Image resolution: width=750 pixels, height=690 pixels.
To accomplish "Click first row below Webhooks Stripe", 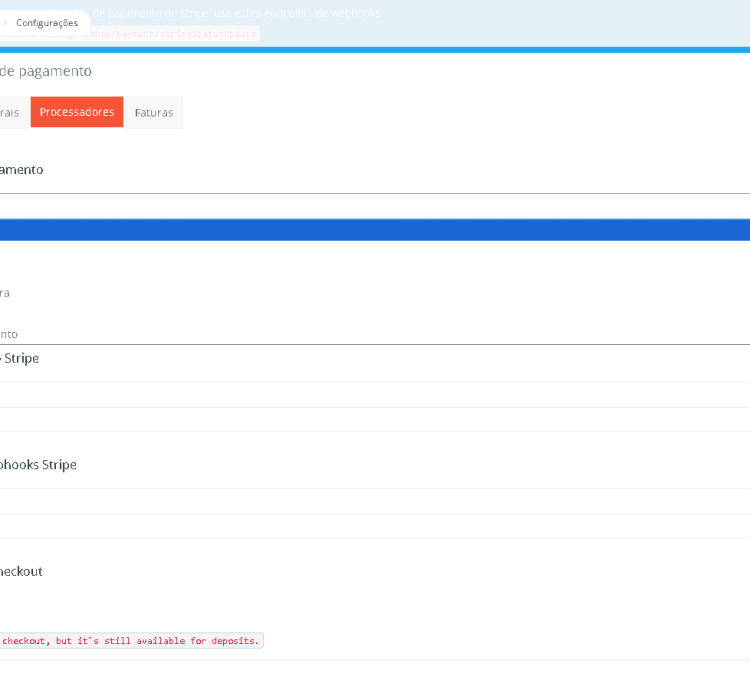I will click(x=375, y=502).
